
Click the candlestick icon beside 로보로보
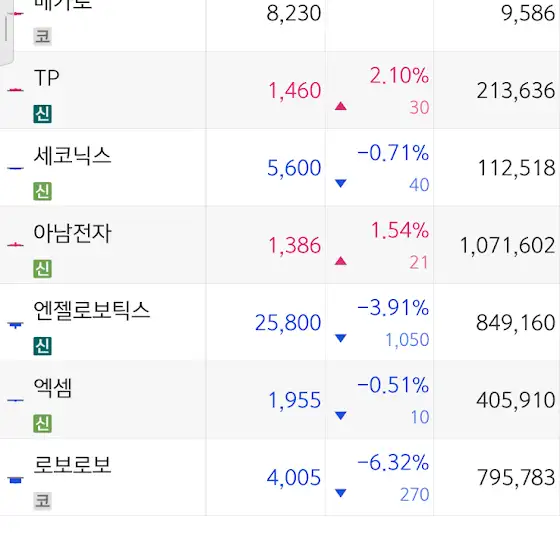pyautogui.click(x=15, y=480)
